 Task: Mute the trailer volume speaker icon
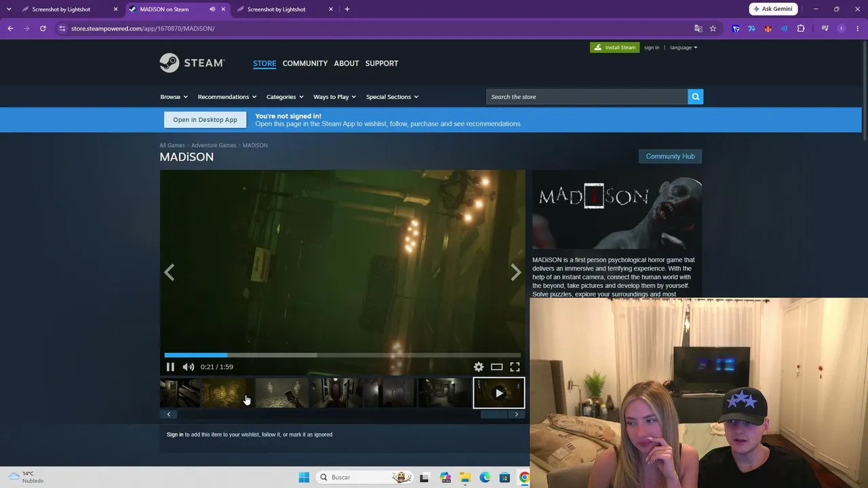(x=189, y=367)
